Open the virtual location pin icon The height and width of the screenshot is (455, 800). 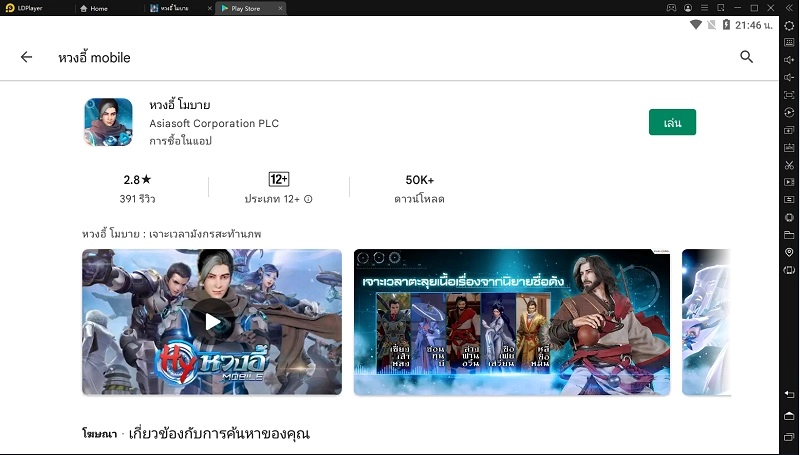789,252
